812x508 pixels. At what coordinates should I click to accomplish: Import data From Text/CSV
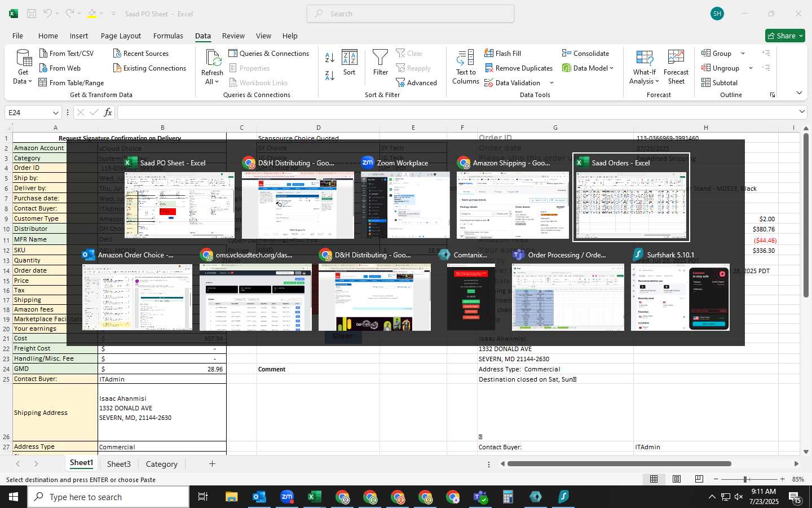click(x=66, y=53)
